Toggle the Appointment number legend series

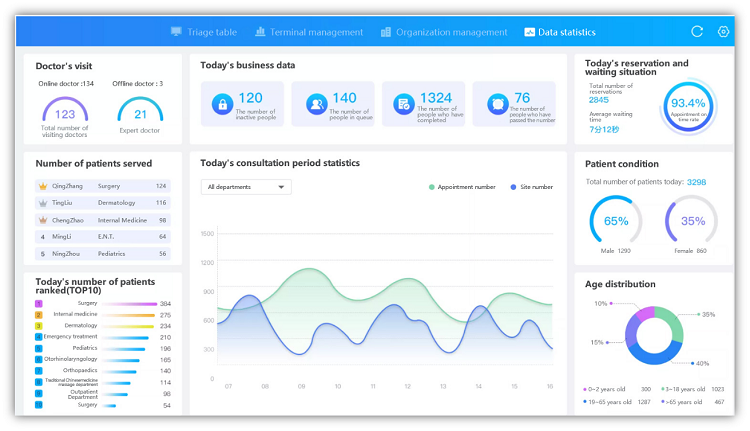[x=462, y=187]
